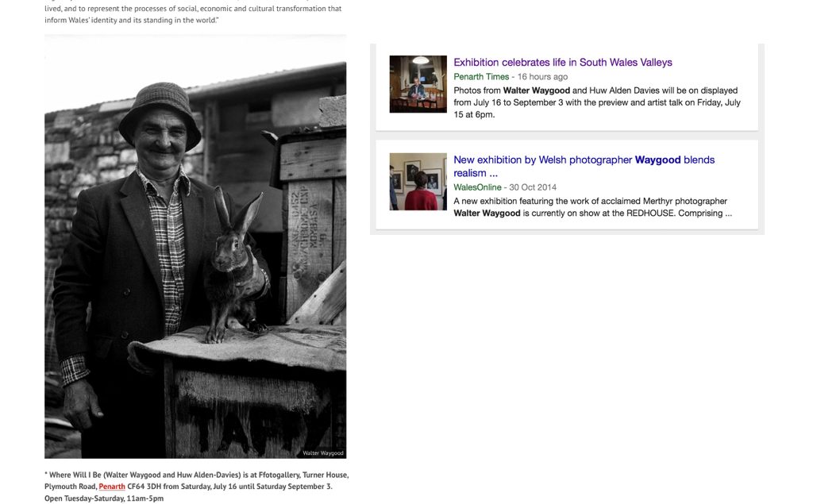Click the WalesOnline source label
Screen dimensions: 813x504
point(477,187)
